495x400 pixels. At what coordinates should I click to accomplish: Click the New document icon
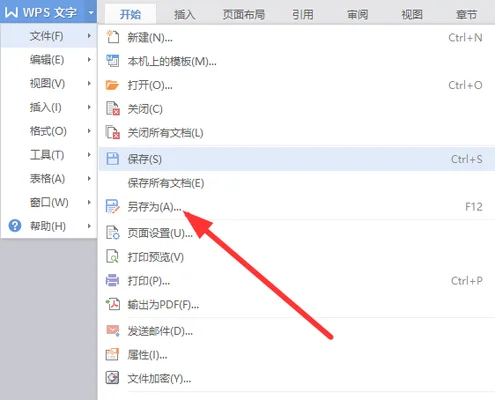[x=112, y=37]
